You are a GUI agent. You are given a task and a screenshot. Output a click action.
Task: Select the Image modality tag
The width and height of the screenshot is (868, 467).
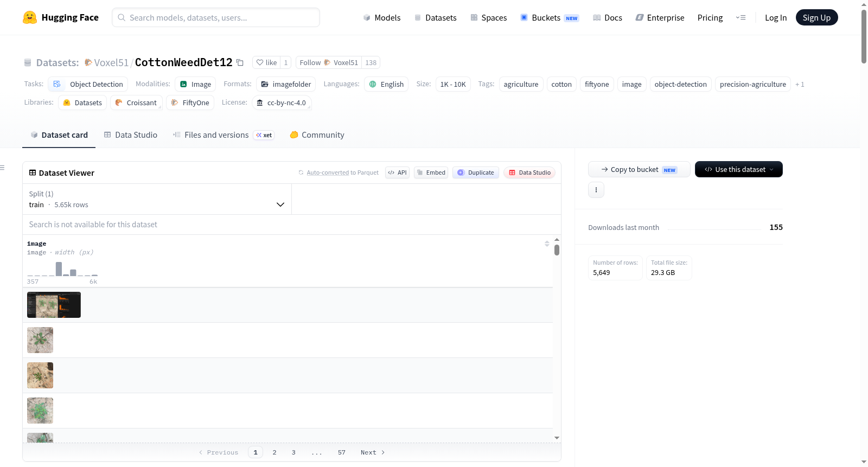click(195, 84)
